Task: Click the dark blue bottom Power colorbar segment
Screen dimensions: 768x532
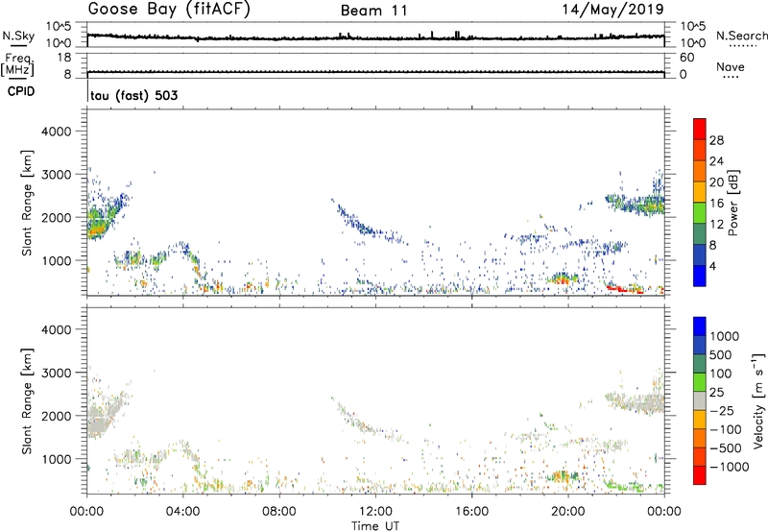Action: [700, 276]
